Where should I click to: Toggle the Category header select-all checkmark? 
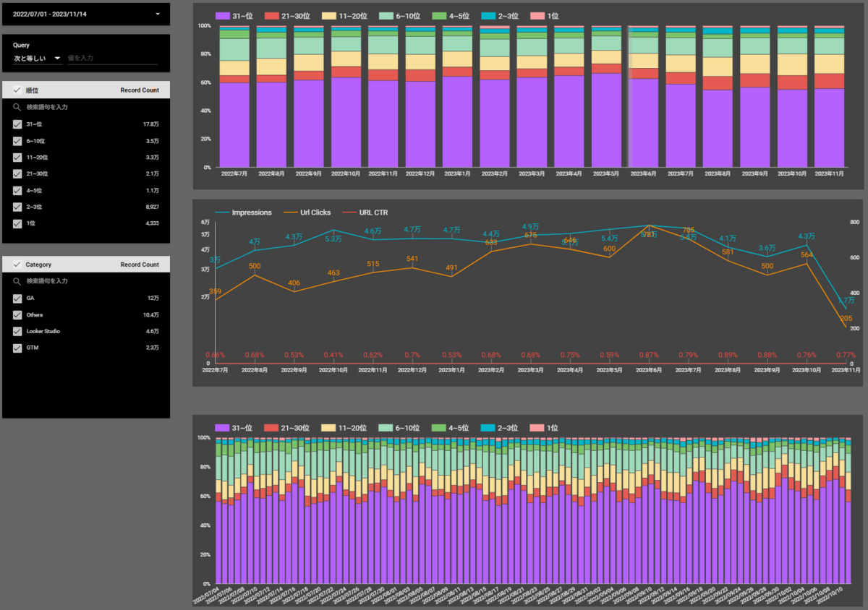[x=17, y=265]
